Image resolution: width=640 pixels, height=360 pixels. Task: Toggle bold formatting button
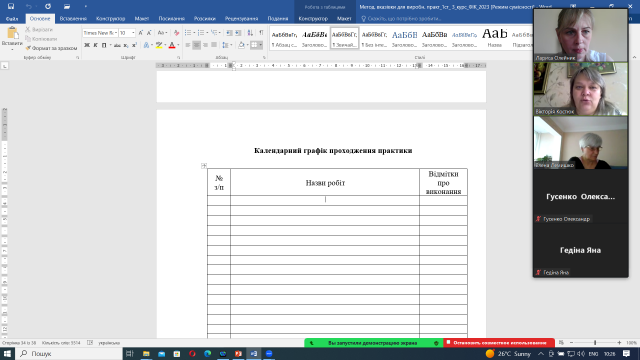(x=87, y=45)
